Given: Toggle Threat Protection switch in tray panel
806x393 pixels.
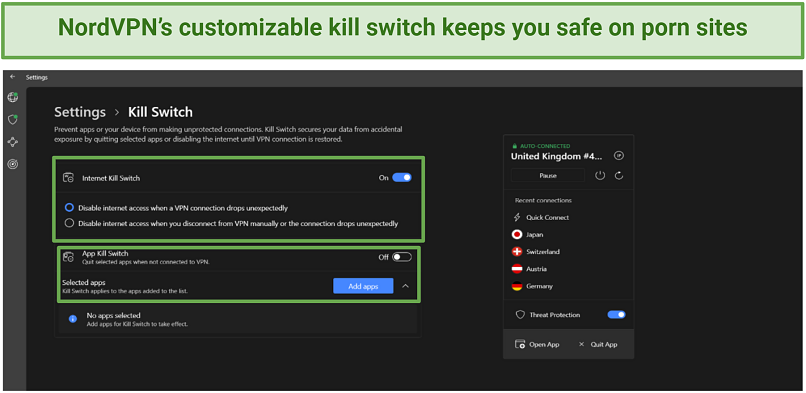Looking at the screenshot, I should point(616,314).
